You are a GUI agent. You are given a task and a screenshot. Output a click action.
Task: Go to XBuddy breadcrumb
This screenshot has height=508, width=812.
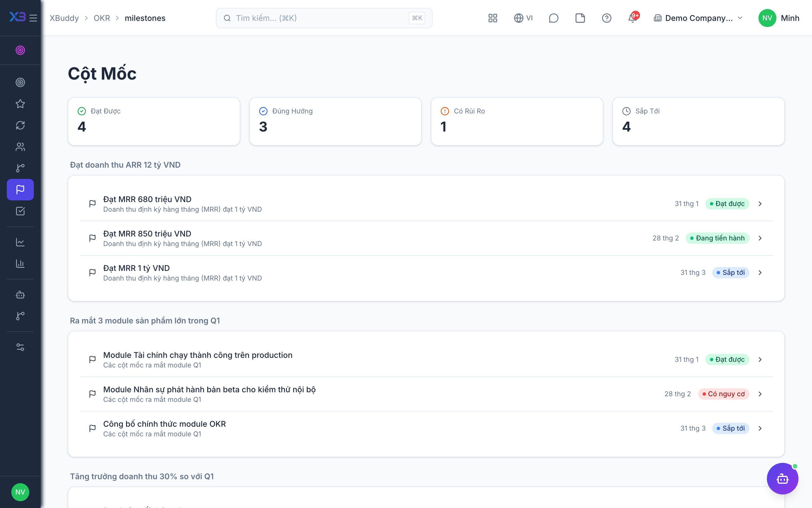[x=64, y=18]
